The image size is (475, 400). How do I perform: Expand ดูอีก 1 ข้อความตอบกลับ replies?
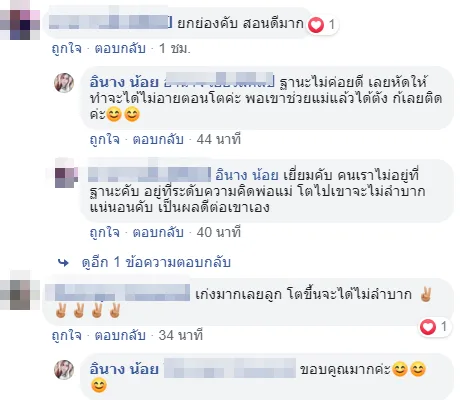(x=156, y=263)
